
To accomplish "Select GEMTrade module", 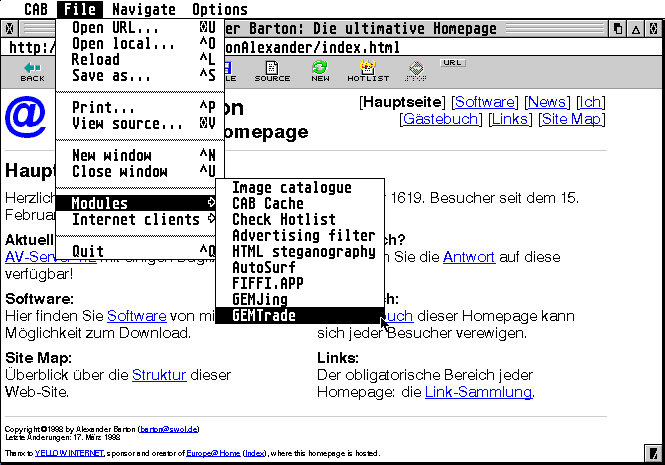I will [x=300, y=315].
